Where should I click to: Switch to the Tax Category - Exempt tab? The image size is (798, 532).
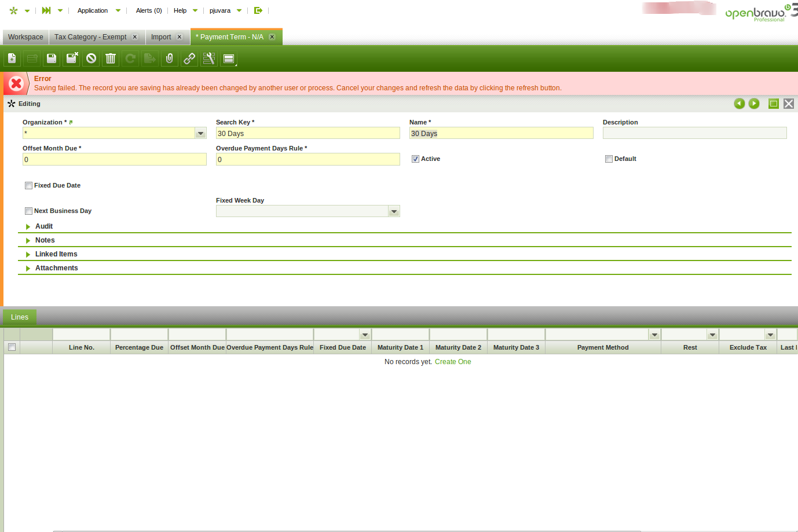pos(90,37)
